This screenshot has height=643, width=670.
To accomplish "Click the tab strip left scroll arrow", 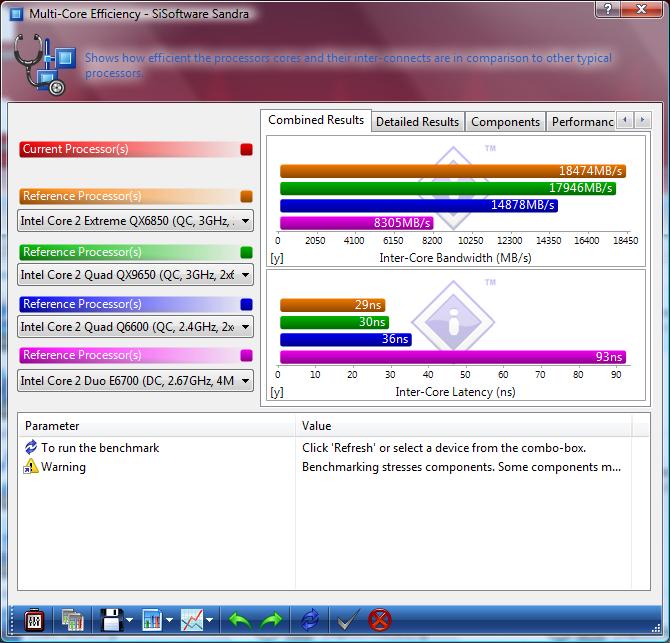I will point(625,120).
